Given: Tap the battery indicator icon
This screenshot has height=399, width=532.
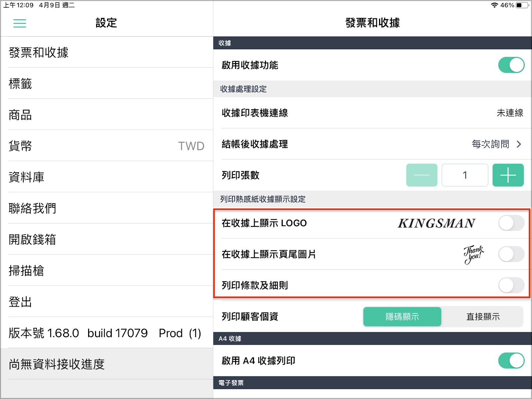Looking at the screenshot, I should tap(522, 5).
